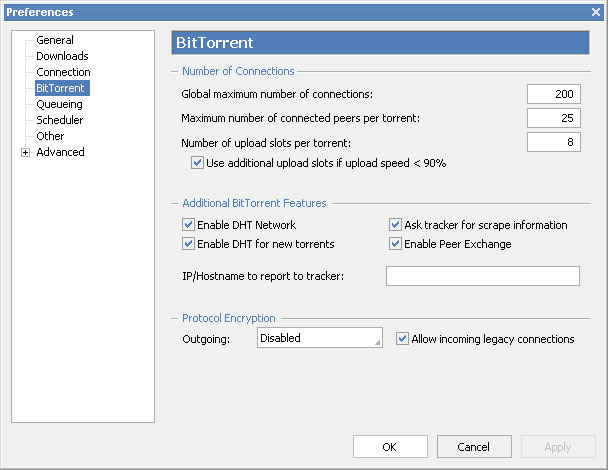608x470 pixels.
Task: Toggle Enable Peer Exchange checkbox
Action: (x=395, y=244)
